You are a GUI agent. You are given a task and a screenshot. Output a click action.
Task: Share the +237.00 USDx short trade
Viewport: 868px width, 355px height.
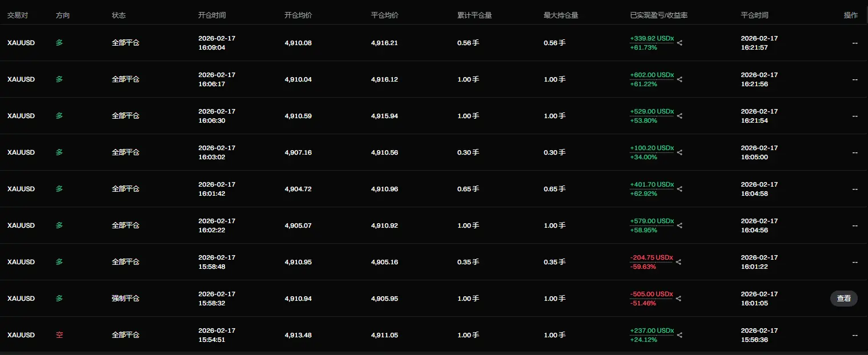tap(679, 335)
